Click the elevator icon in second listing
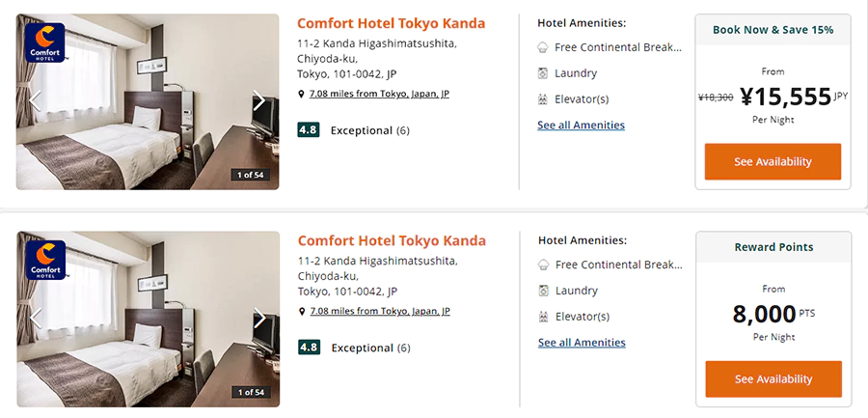This screenshot has width=868, height=418. pyautogui.click(x=544, y=317)
